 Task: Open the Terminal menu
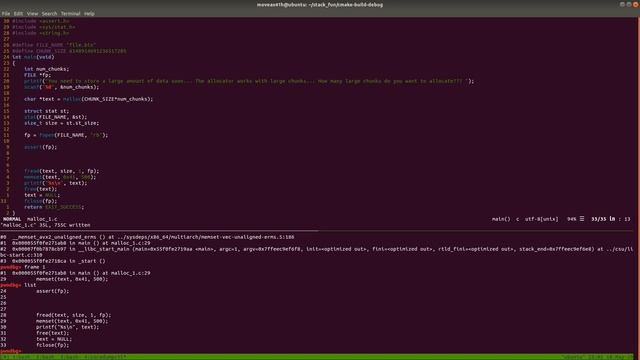click(71, 13)
